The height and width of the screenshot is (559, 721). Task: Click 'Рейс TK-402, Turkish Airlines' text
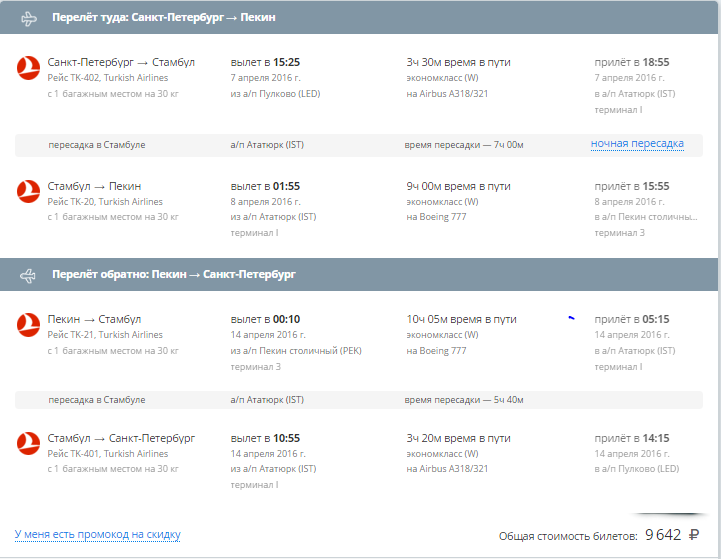point(108,78)
